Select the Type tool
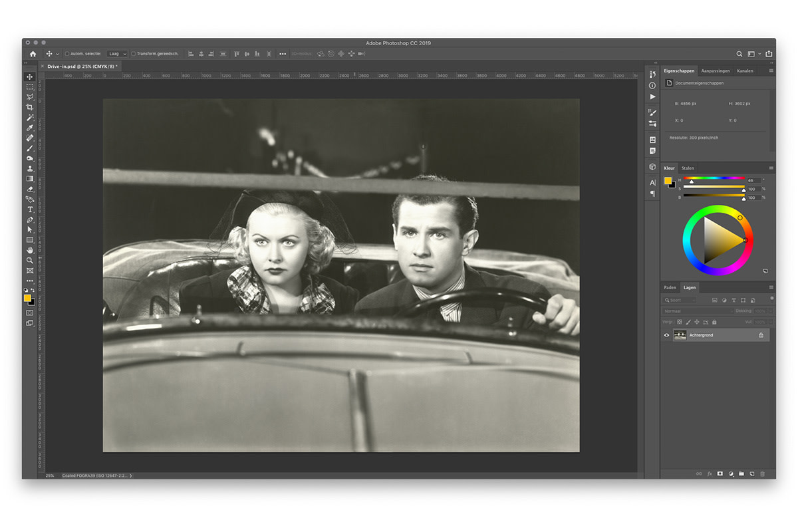 click(30, 209)
